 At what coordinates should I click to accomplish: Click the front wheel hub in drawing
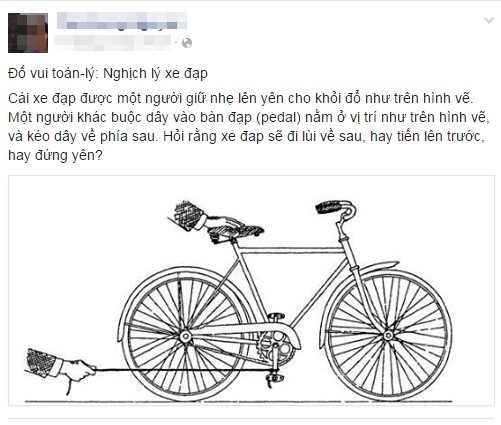[x=388, y=335]
